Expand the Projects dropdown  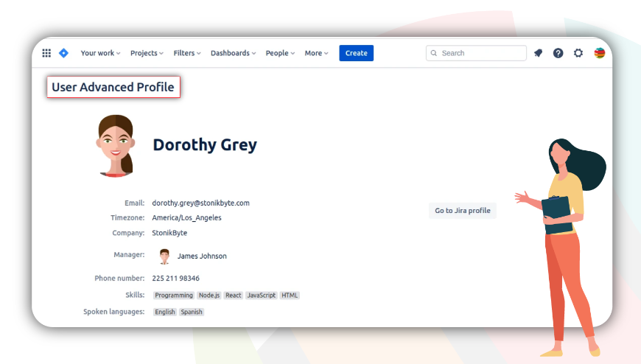(x=147, y=53)
